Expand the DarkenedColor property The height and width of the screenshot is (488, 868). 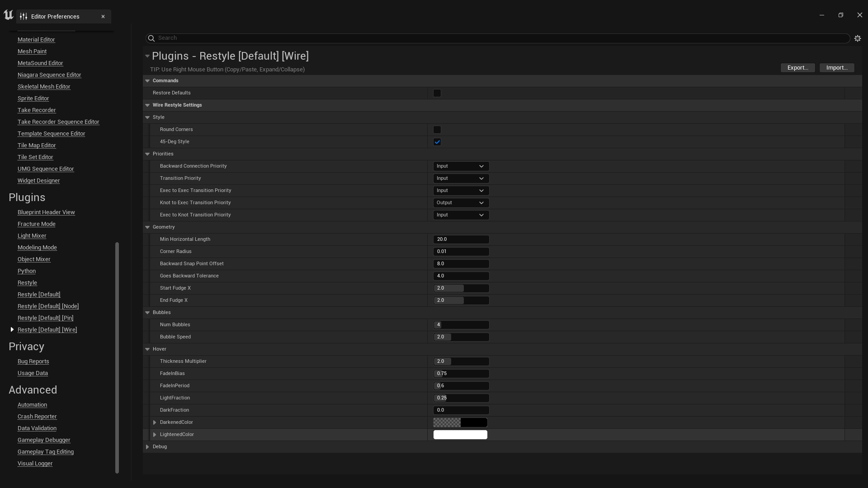[x=154, y=422]
